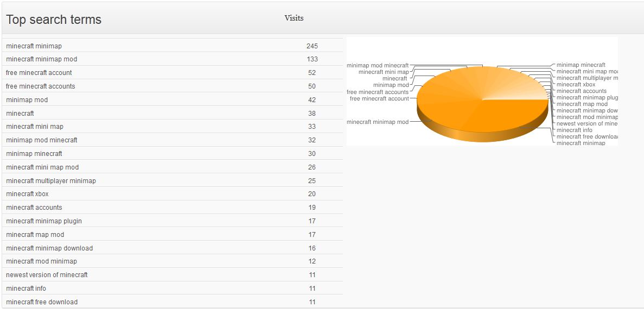
Task: Click the 'minecraft minimap' search term row
Action: [x=172, y=46]
